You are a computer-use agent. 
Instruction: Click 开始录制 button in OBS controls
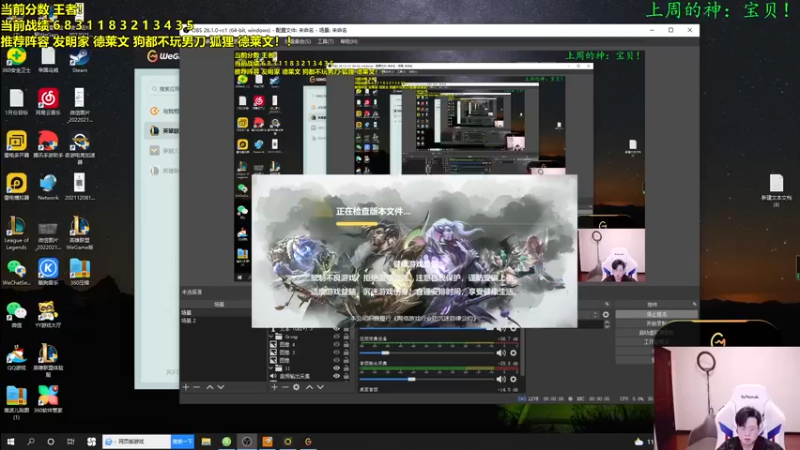coord(656,323)
